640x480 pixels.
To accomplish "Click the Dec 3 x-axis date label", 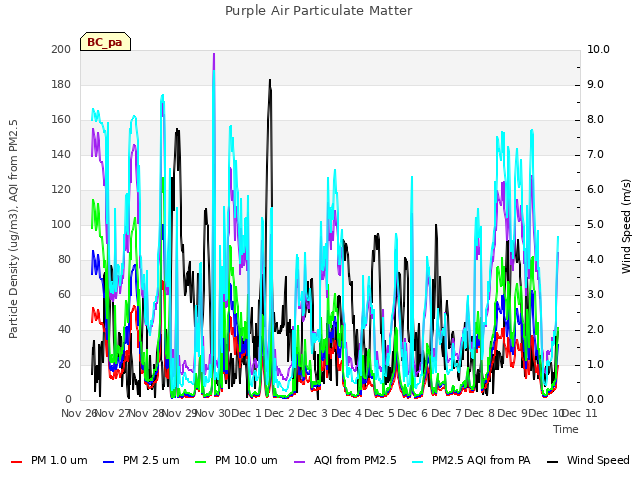I will (313, 413).
